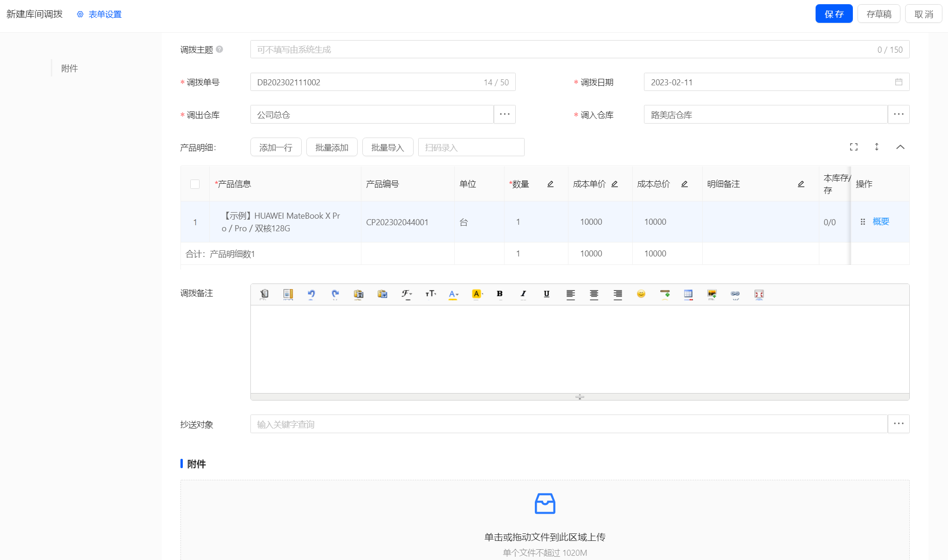Open the text color picker

pyautogui.click(x=453, y=294)
